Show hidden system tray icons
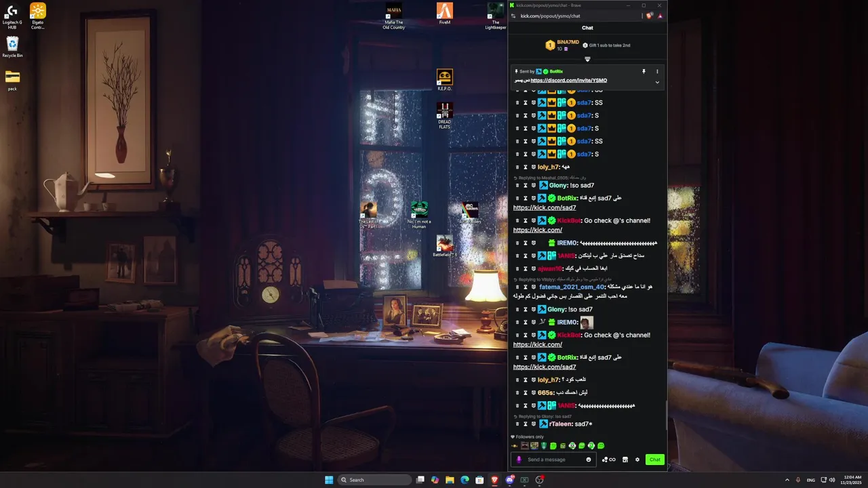868x488 pixels. (x=787, y=480)
